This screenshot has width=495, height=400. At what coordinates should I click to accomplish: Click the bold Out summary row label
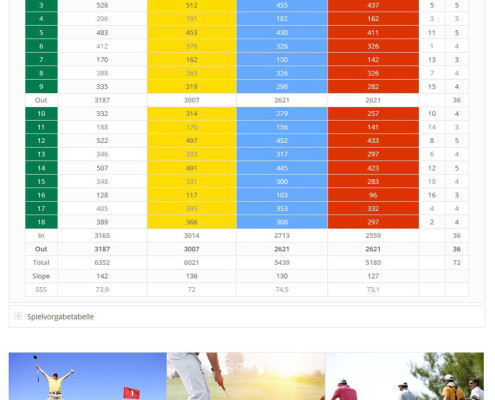point(41,249)
